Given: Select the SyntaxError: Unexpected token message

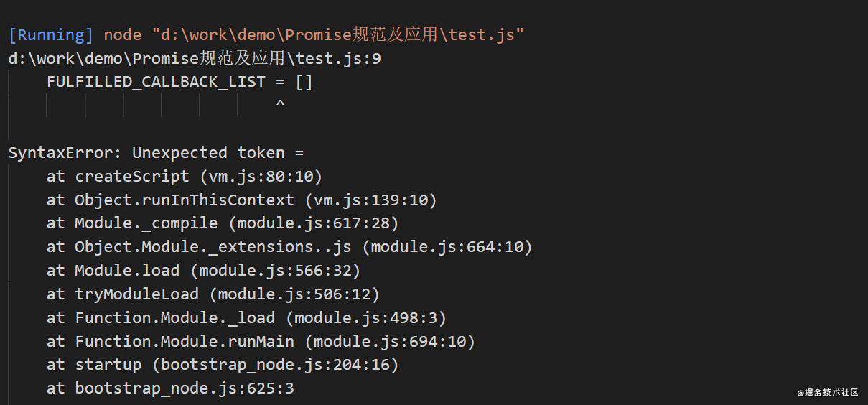Looking at the screenshot, I should click(x=156, y=153).
